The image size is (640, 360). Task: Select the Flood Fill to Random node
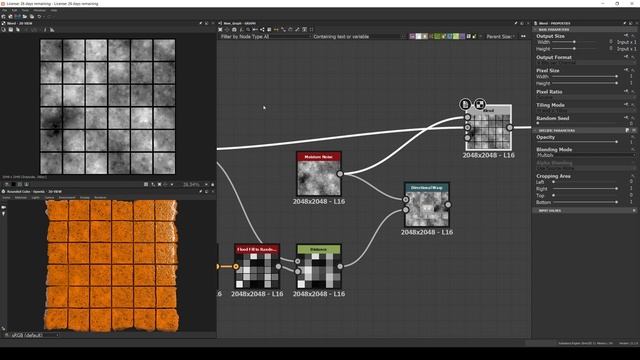257,266
